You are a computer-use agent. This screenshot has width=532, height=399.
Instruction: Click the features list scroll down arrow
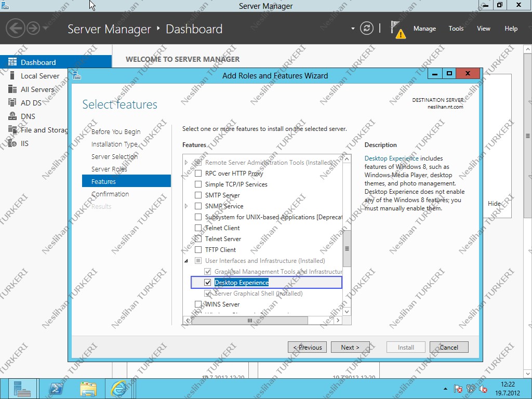click(347, 312)
